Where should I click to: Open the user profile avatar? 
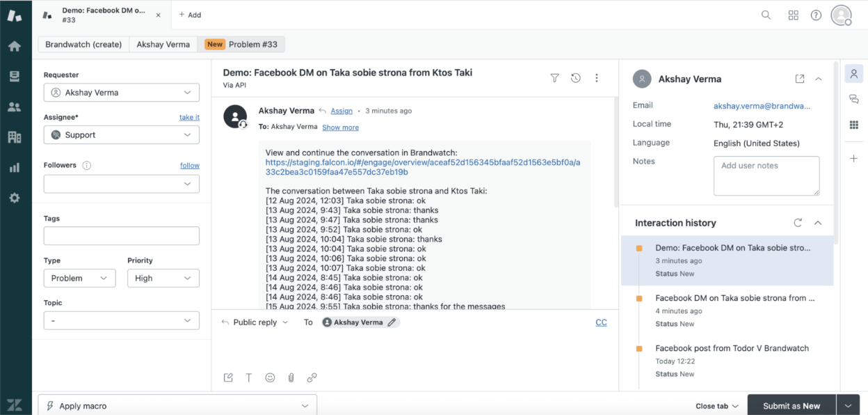coord(842,15)
